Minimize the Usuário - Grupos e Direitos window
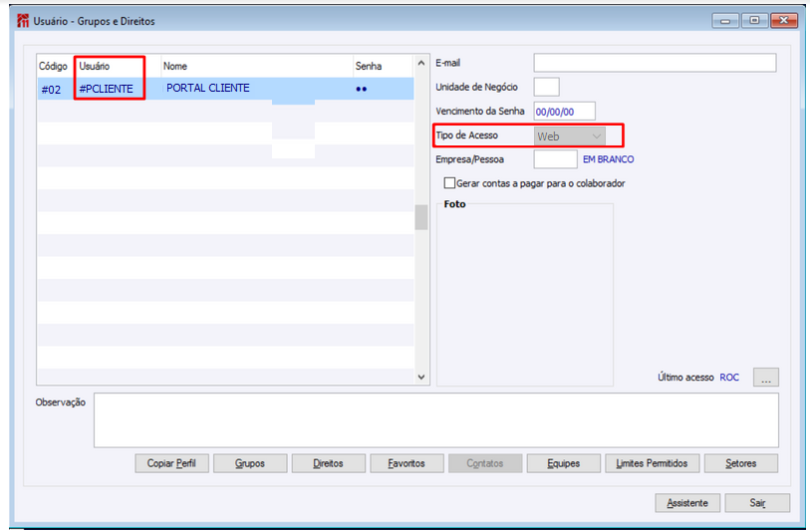The width and height of the screenshot is (810, 532). (x=725, y=21)
